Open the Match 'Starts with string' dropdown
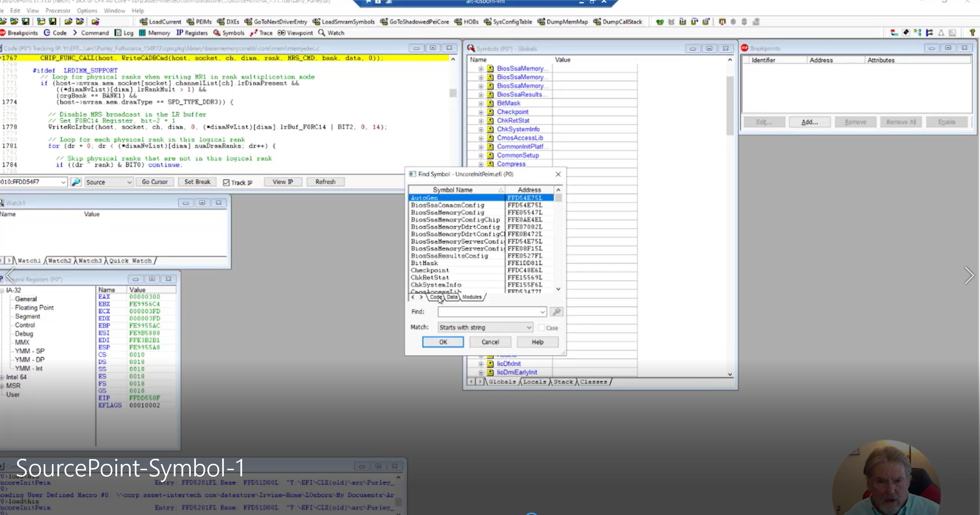The height and width of the screenshot is (515, 980). point(485,327)
